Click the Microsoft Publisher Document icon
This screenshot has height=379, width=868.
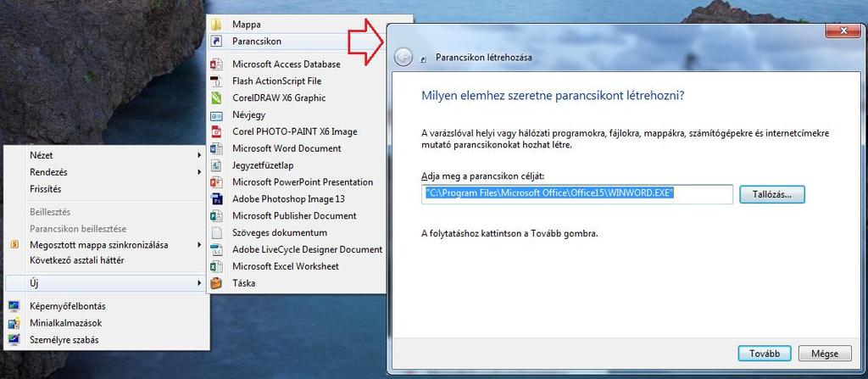click(216, 216)
